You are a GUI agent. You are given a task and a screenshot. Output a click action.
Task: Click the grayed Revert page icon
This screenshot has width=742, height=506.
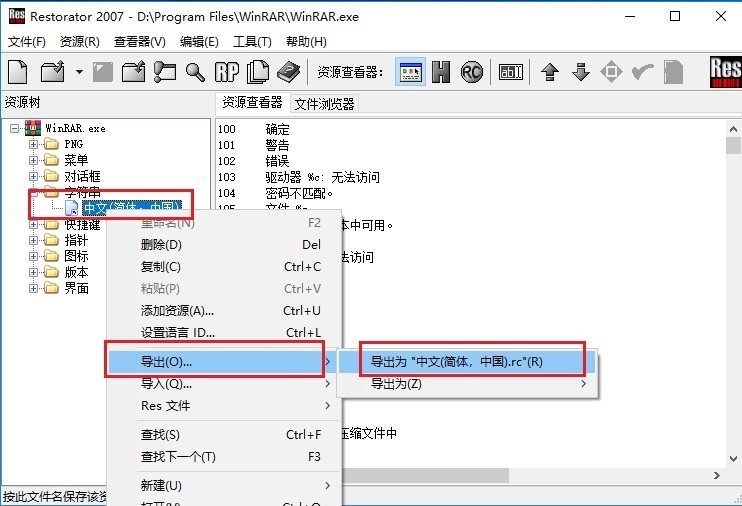pos(673,72)
